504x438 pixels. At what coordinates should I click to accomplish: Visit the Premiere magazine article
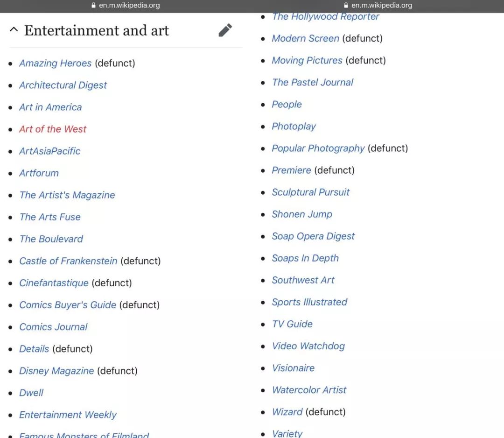292,170
